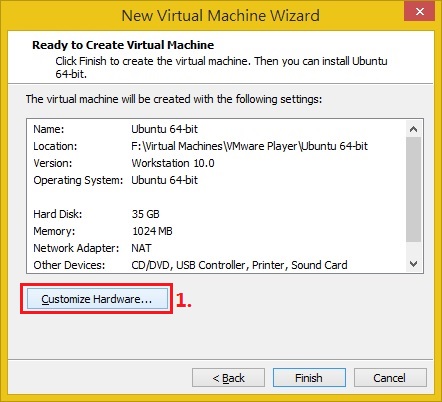
Task: Click the 'Network Adapter:' label
Action: point(76,248)
